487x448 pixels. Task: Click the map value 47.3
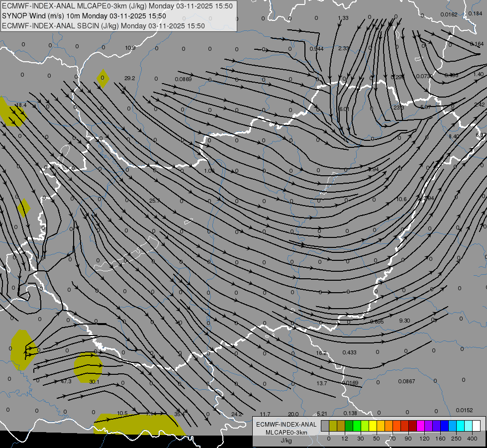click(66, 381)
